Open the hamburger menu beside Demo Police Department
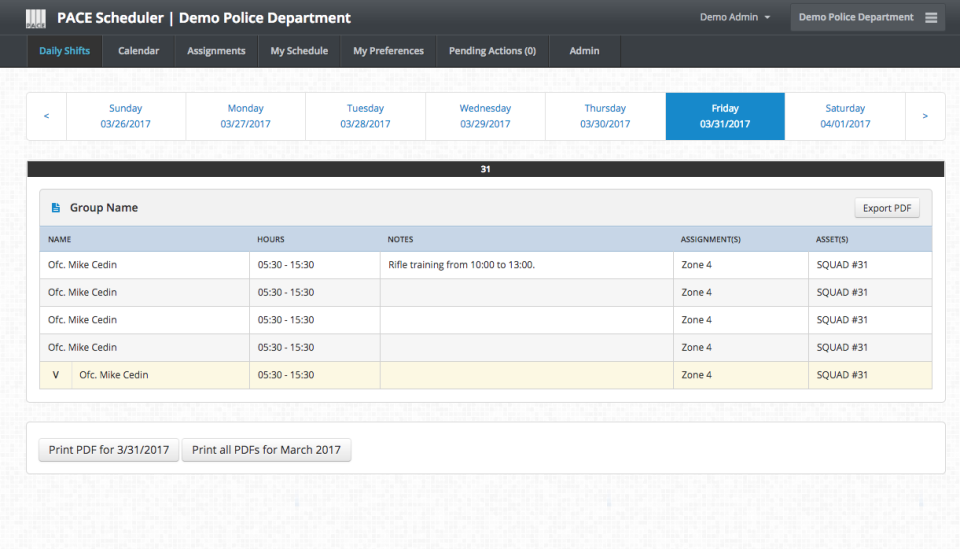This screenshot has height=549, width=960. pos(931,18)
